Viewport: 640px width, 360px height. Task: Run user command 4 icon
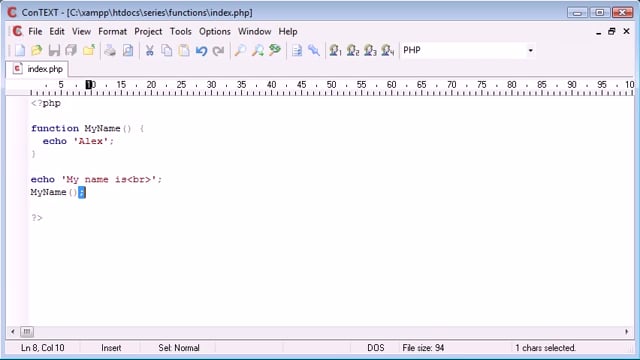(387, 50)
